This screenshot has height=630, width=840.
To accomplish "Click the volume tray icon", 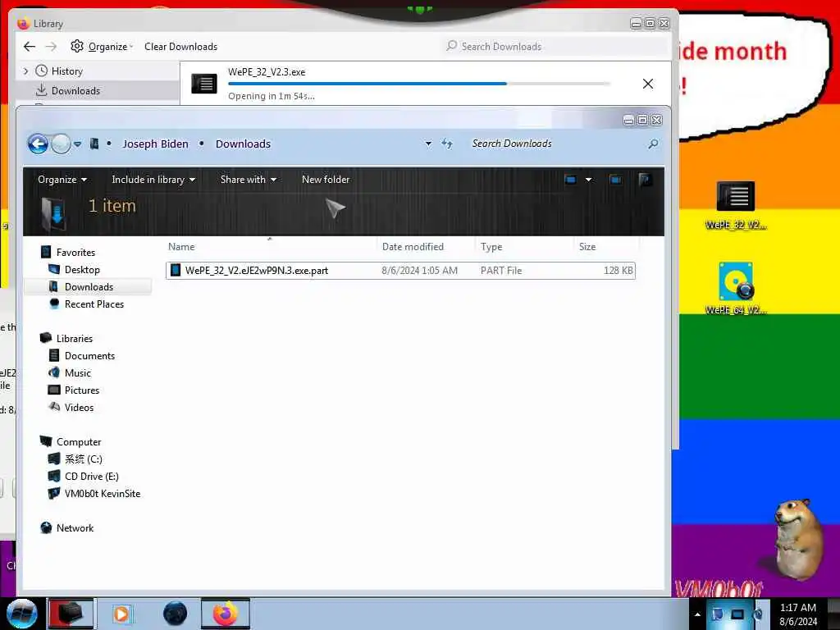I will 758,614.
